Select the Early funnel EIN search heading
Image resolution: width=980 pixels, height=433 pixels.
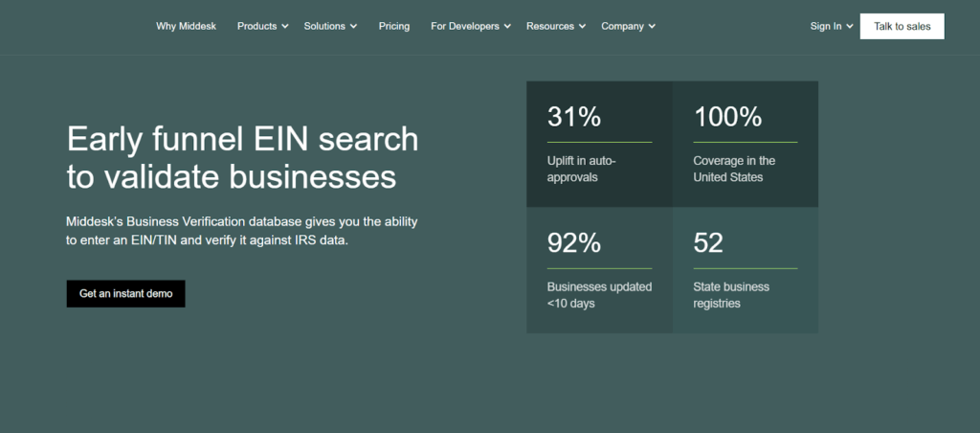coord(242,157)
